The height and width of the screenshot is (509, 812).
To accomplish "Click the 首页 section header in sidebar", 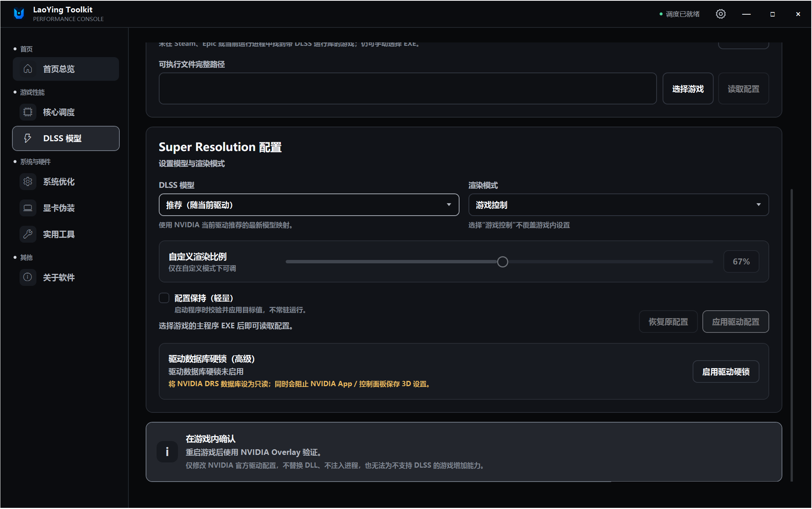I will coord(26,49).
